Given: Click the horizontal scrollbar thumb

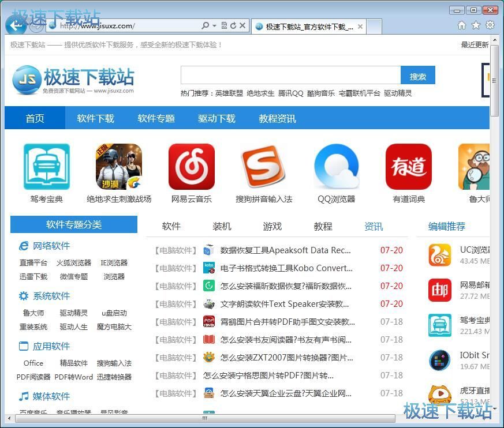Looking at the screenshot, I should click(205, 418).
